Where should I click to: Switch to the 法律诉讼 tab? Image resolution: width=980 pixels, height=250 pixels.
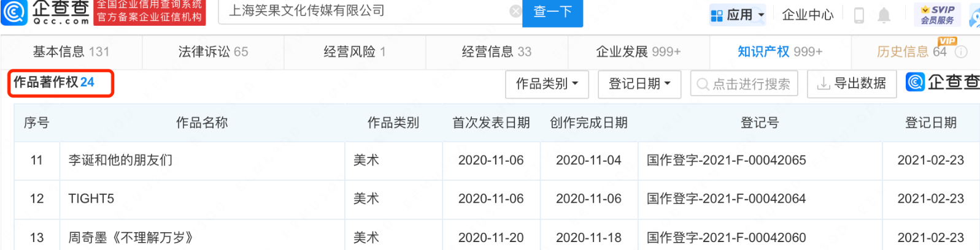[x=213, y=52]
